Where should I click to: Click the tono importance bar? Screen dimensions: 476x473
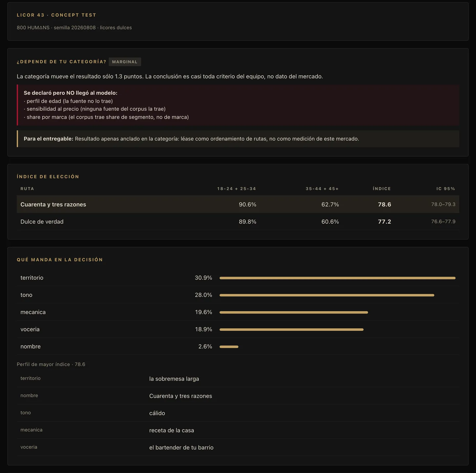coord(327,295)
